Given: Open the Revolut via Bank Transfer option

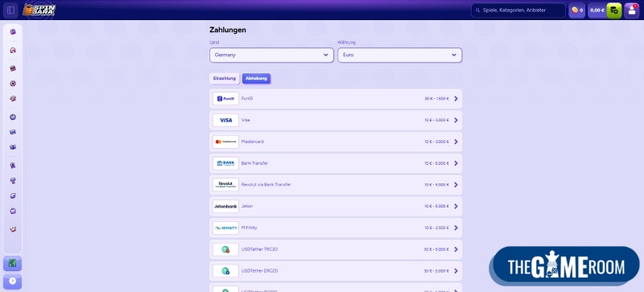Looking at the screenshot, I should click(336, 185).
